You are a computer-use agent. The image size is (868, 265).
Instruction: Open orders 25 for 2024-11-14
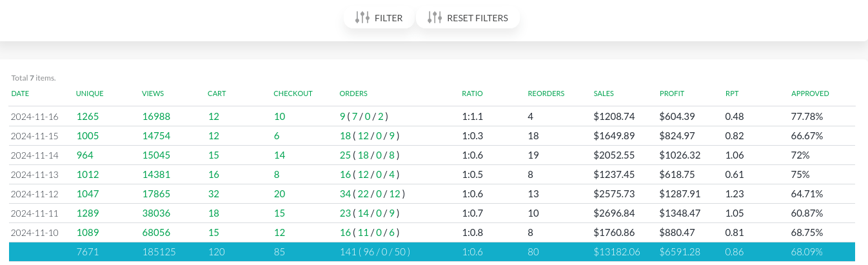click(345, 155)
